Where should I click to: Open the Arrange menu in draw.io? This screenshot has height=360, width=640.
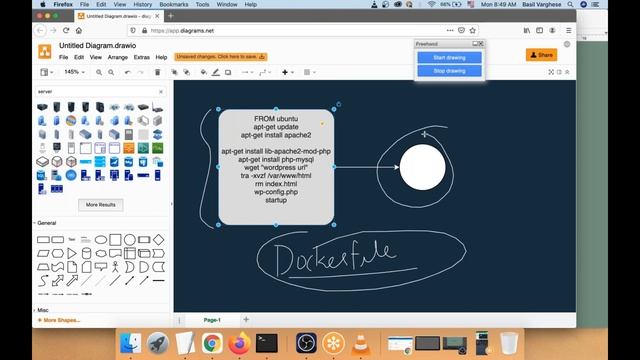pos(118,58)
